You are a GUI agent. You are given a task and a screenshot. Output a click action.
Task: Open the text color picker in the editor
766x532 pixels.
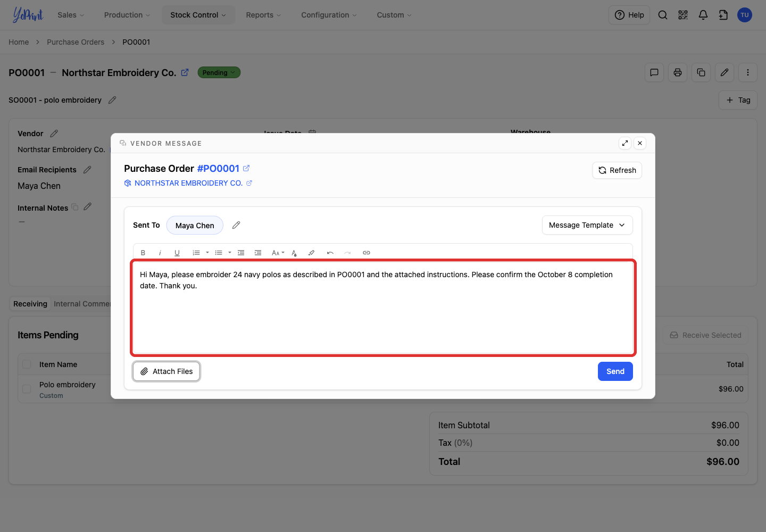pos(294,253)
